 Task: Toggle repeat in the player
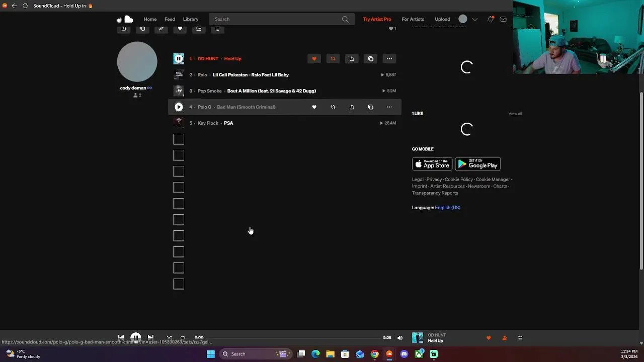coord(183,338)
